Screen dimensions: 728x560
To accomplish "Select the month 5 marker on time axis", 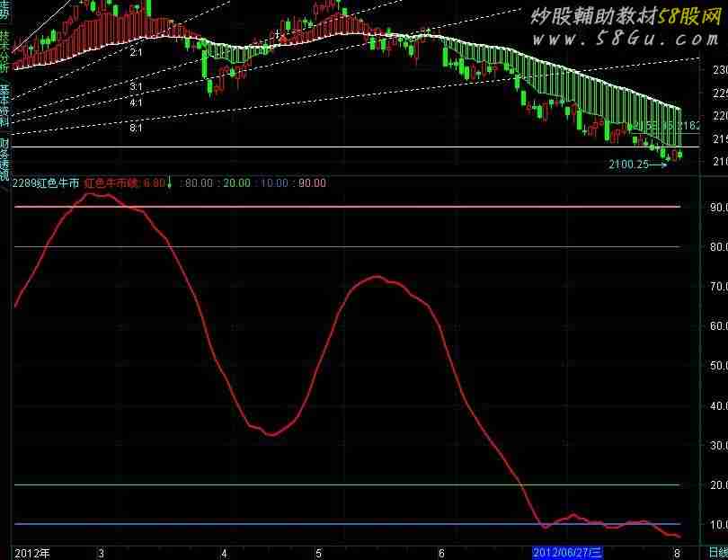I will (x=318, y=552).
